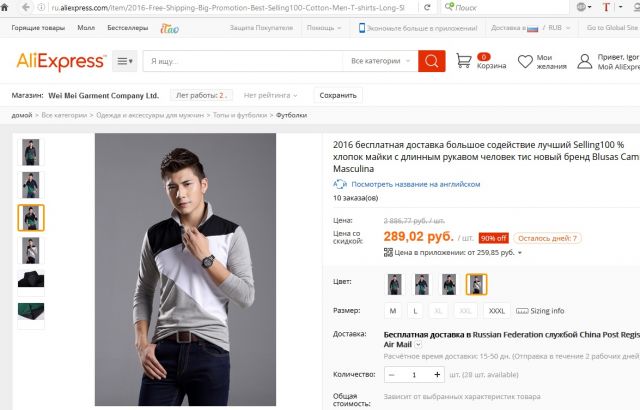Click the AliExpress logo
This screenshot has height=410, width=640.
pyautogui.click(x=61, y=62)
